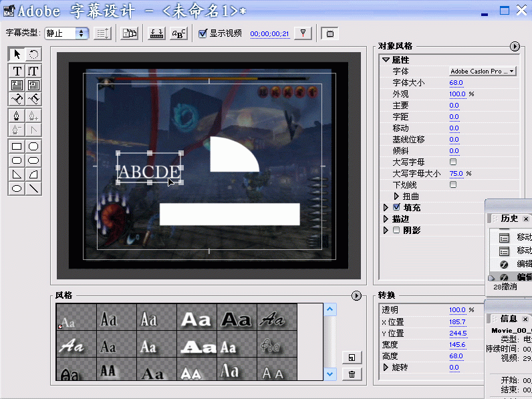Toggle safe margins display icon
The width and height of the screenshot is (532, 399).
click(329, 33)
